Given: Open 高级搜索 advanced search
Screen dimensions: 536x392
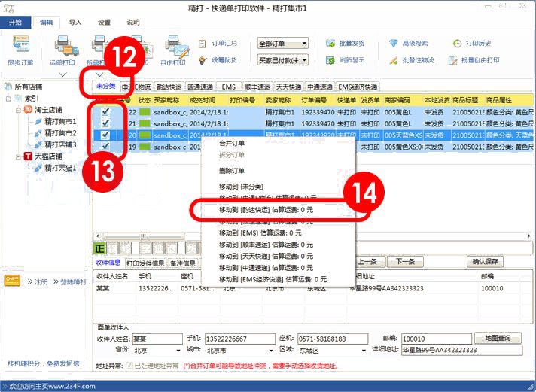Looking at the screenshot, I should tap(394, 44).
